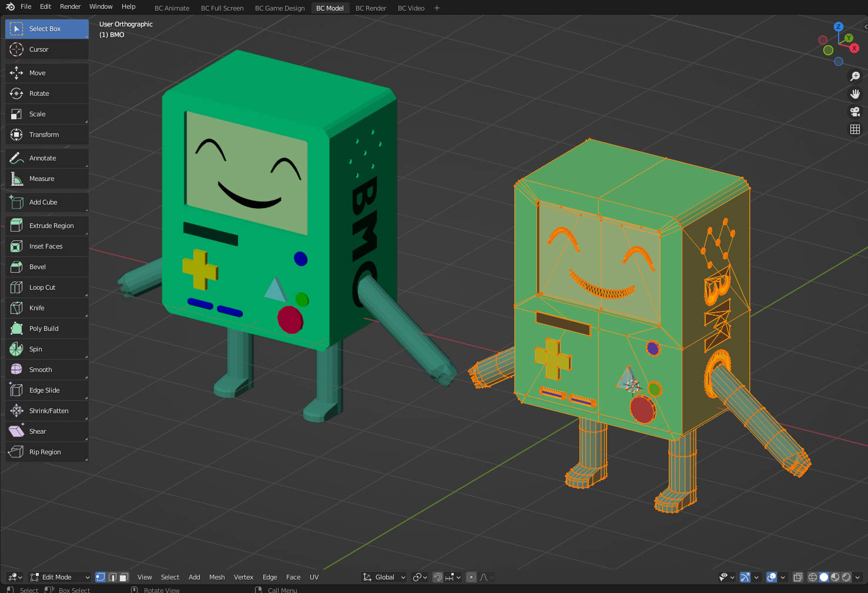Open the Edit Mode dropdown

[59, 577]
